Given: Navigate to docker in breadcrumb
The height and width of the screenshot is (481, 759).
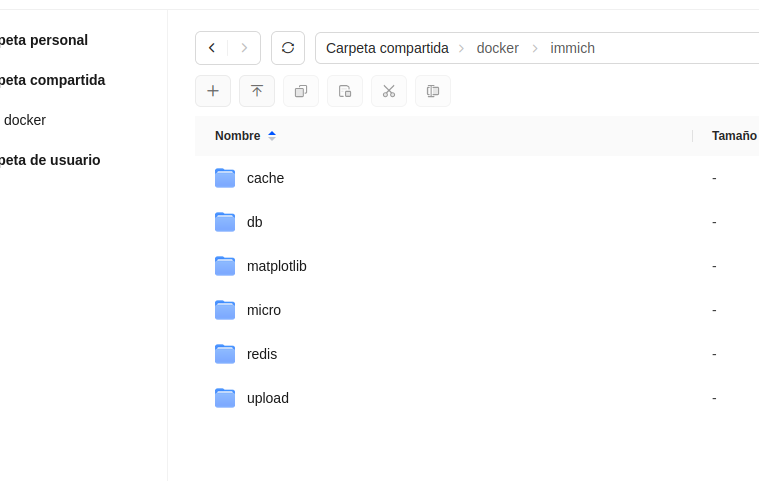Looking at the screenshot, I should tap(497, 48).
